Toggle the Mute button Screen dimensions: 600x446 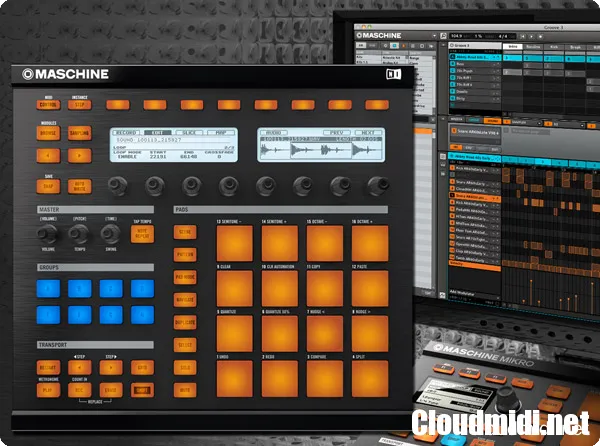185,388
